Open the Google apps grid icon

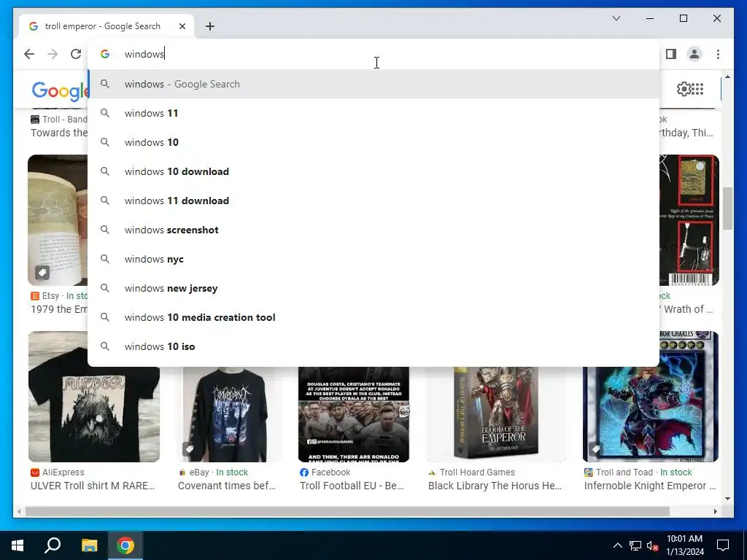click(x=697, y=89)
